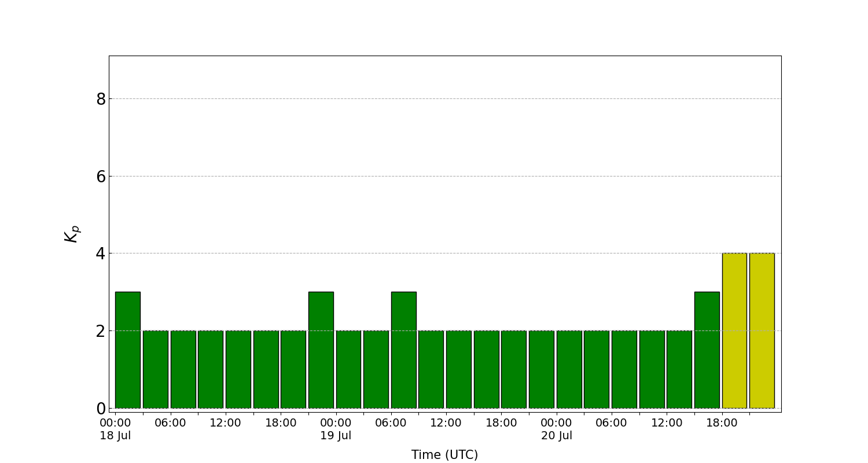Click the Time (UTC) axis label
This screenshot has height=463, width=868.
pyautogui.click(x=444, y=454)
